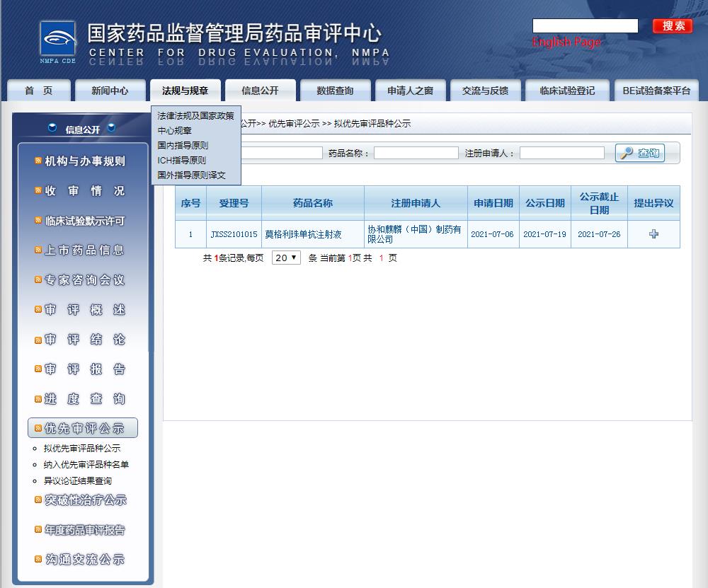Screen dimensions: 708x588
Task: Click RSS icon beside 机构与办事规则
Action: coord(38,161)
